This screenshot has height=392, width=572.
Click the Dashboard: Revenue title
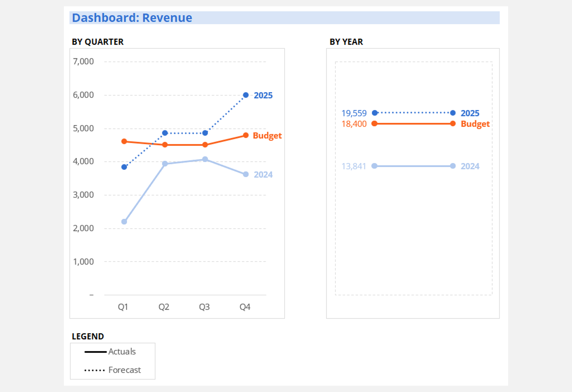point(132,18)
